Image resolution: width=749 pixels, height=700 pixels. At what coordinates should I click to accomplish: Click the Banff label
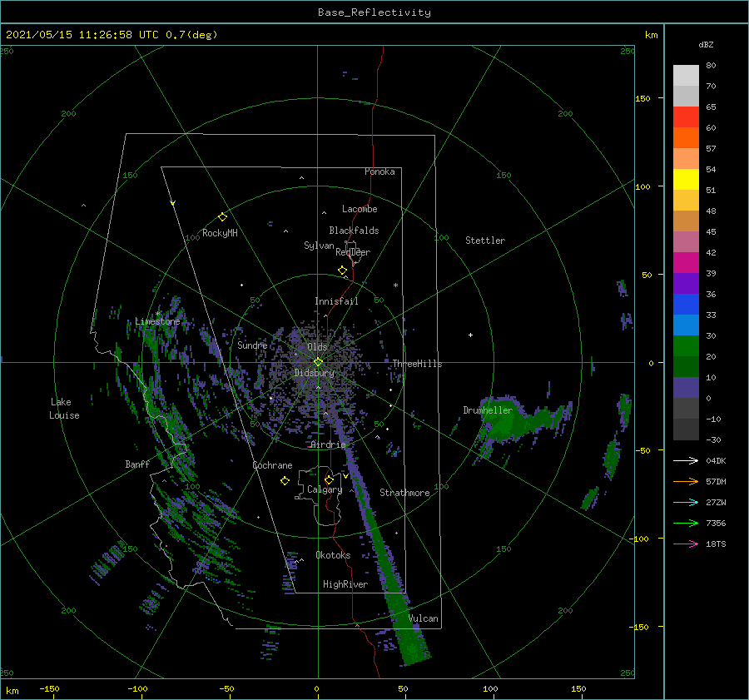click(x=137, y=464)
